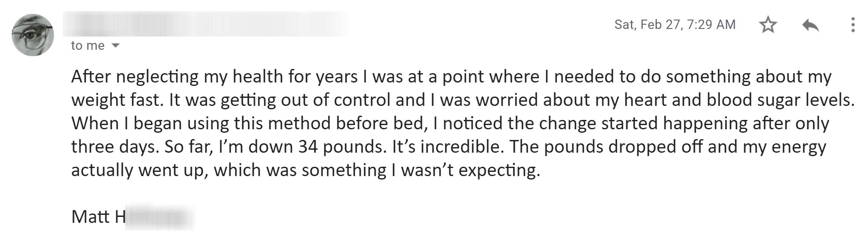Click 'method before bed' in the message
868x245 pixels.
click(x=345, y=124)
